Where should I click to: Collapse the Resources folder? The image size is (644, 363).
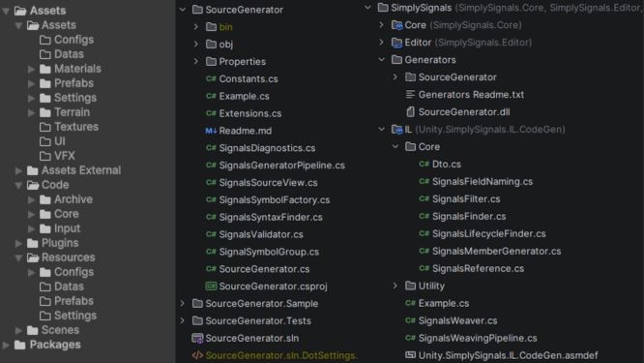pos(18,257)
